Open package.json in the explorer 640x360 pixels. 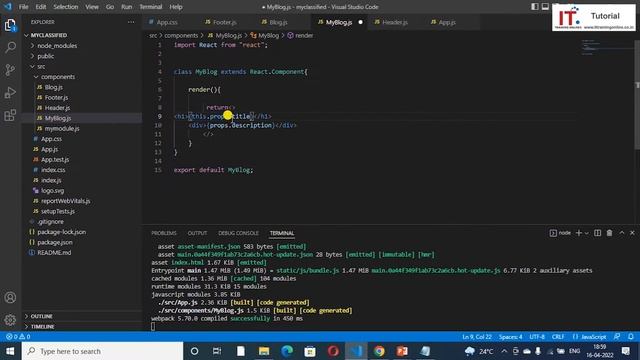(82, 242)
